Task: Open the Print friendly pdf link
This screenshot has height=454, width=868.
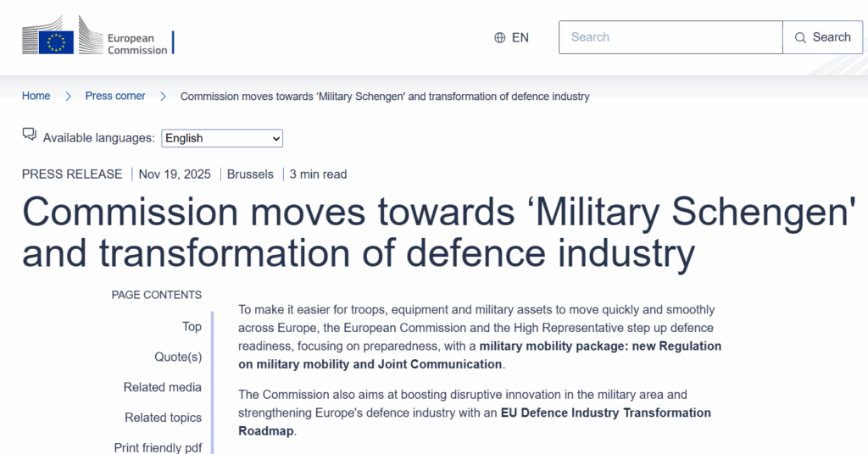Action: [158, 448]
